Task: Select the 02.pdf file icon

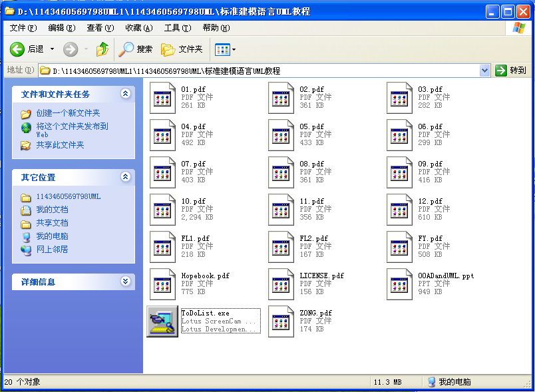Action: (x=281, y=98)
